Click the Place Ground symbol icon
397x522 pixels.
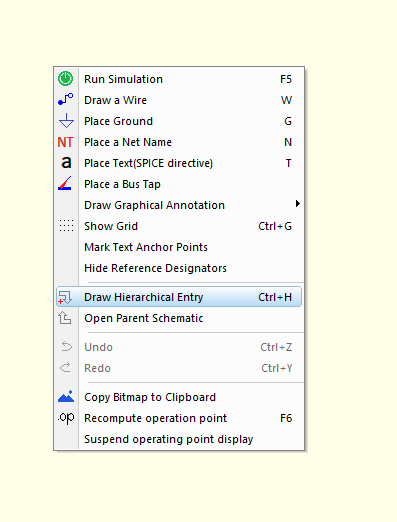66,121
